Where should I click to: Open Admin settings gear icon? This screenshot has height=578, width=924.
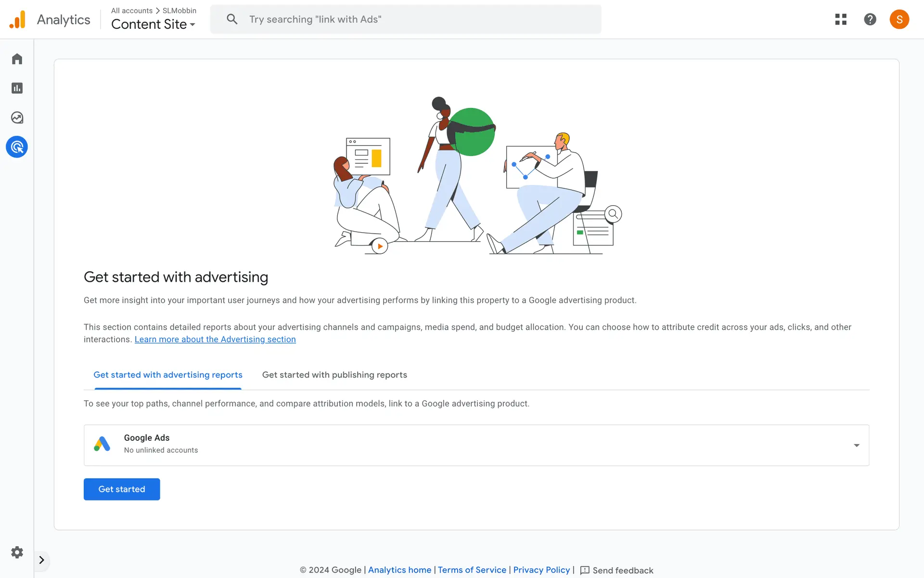(17, 552)
